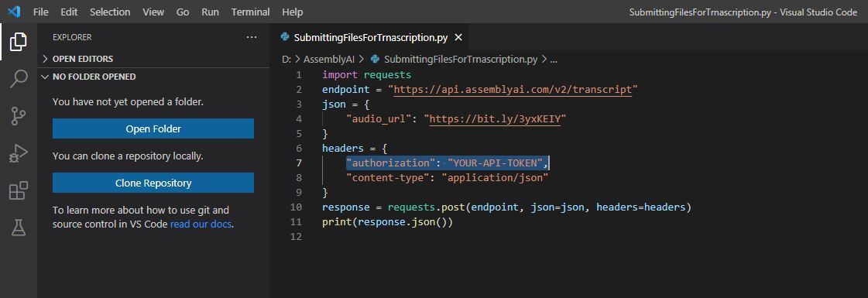Click the "headers = {" line

tap(355, 148)
